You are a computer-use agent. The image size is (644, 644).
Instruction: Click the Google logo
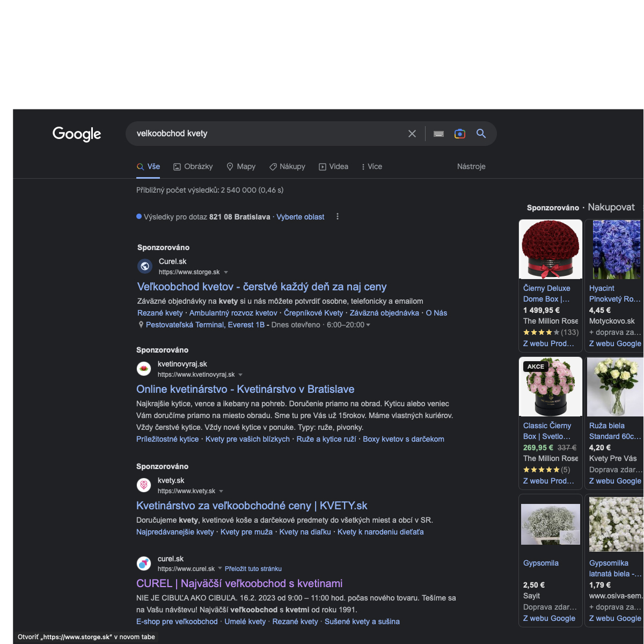point(77,134)
